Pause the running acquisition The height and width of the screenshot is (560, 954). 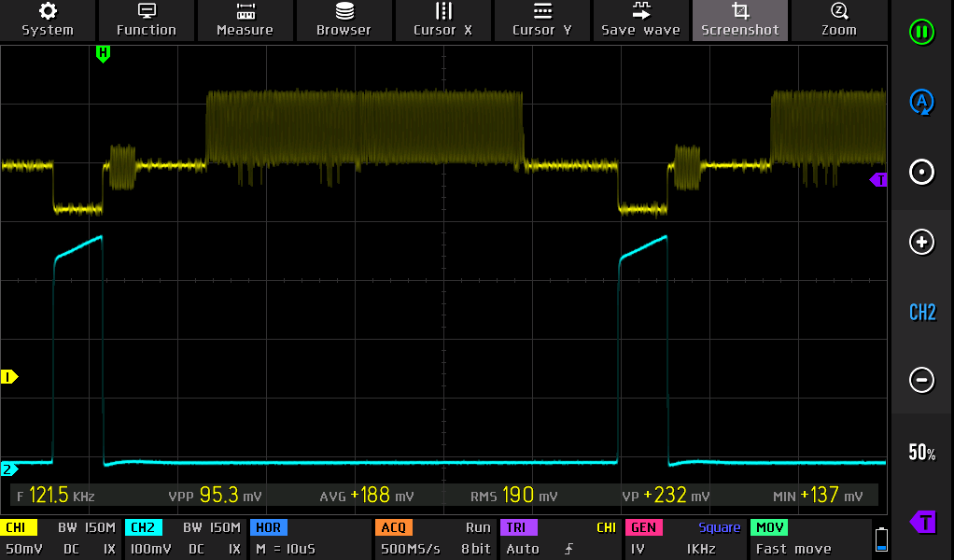tap(921, 33)
